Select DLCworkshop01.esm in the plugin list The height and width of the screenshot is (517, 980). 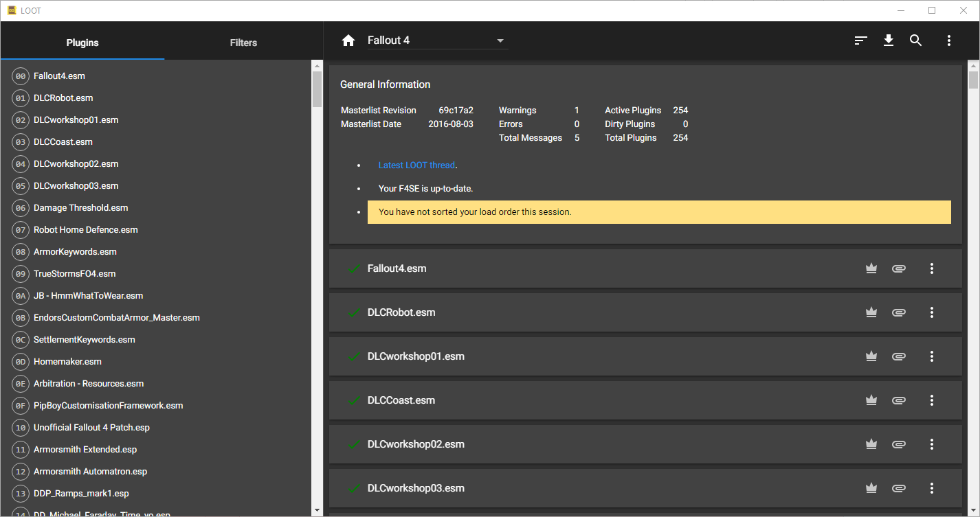point(156,120)
